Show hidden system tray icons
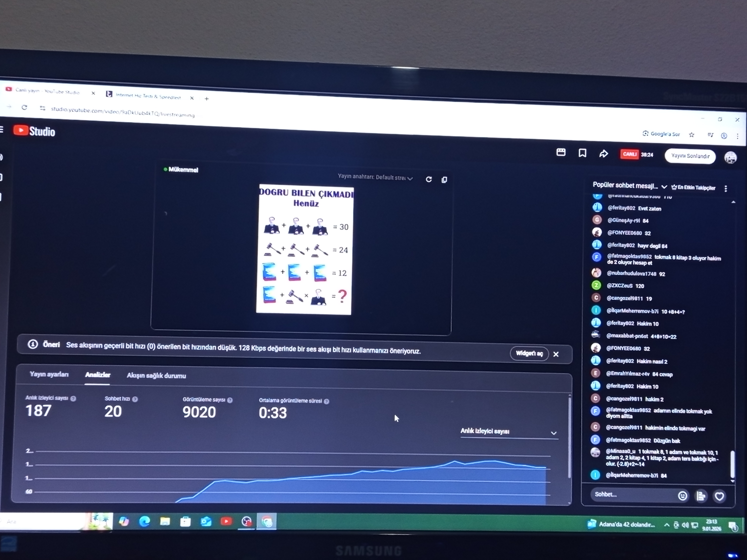This screenshot has width=747, height=560. tap(667, 525)
